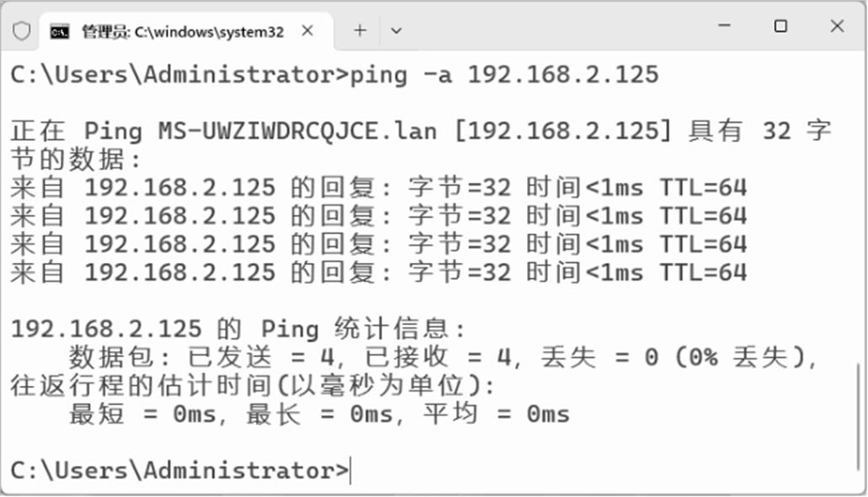The width and height of the screenshot is (868, 497).
Task: Open a new tab with plus icon
Action: coord(360,30)
